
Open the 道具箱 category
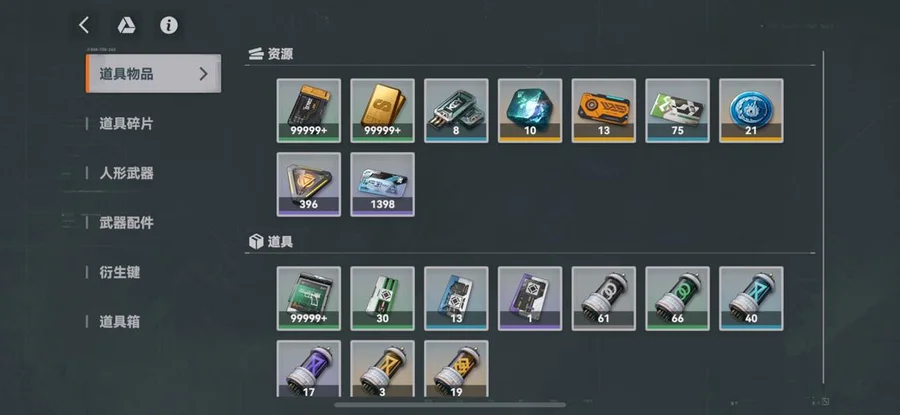point(119,321)
